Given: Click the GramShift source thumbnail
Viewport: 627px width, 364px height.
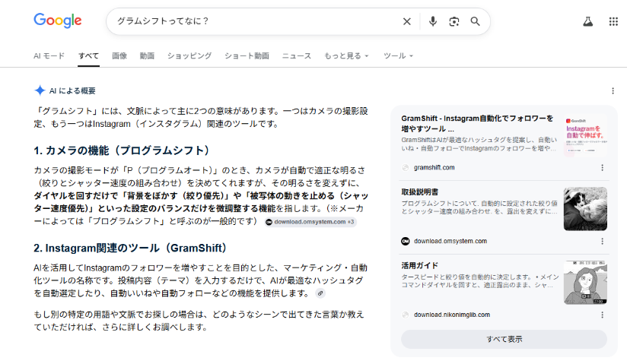Looking at the screenshot, I should (585, 135).
